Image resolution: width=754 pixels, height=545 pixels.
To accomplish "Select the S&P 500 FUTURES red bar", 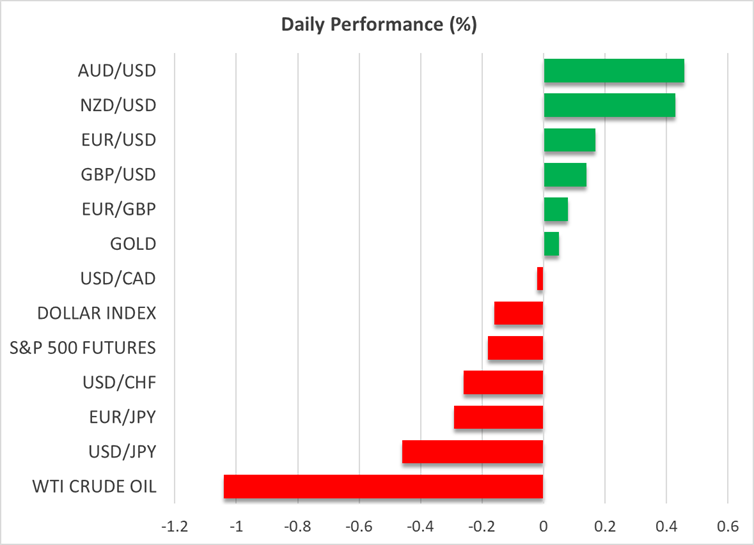I will (x=515, y=348).
